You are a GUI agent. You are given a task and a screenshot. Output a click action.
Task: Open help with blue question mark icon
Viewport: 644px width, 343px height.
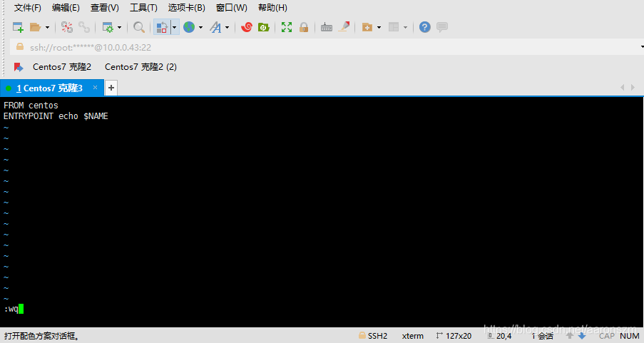click(x=424, y=27)
